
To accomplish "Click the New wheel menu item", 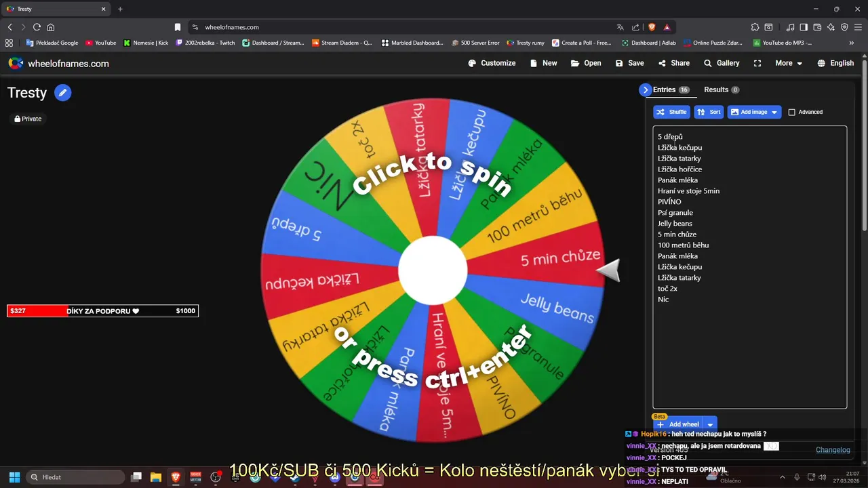I will [543, 63].
